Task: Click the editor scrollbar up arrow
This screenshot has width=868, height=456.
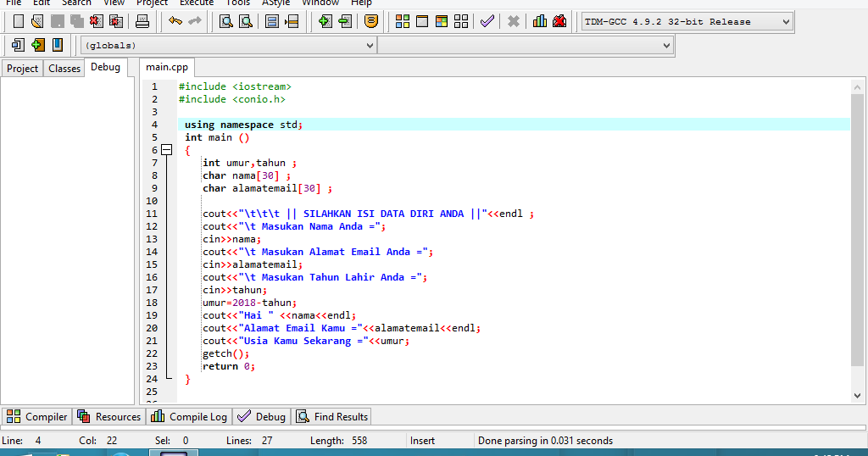Action: tap(857, 87)
